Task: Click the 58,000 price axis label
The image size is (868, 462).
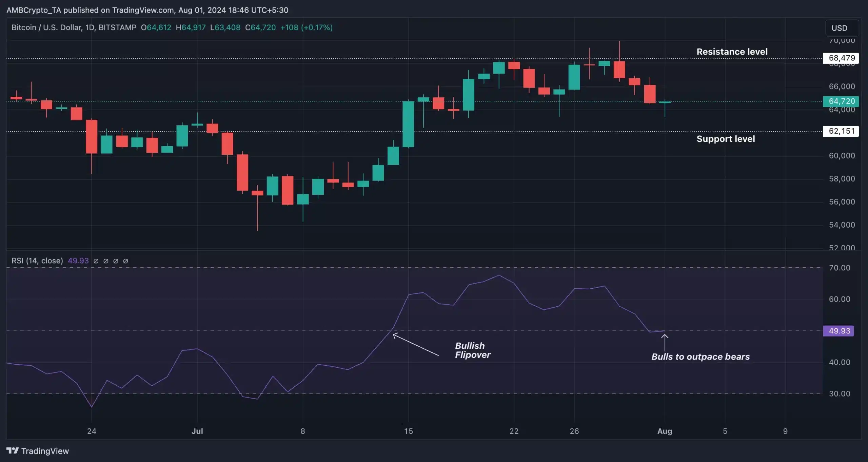Action: click(x=842, y=178)
